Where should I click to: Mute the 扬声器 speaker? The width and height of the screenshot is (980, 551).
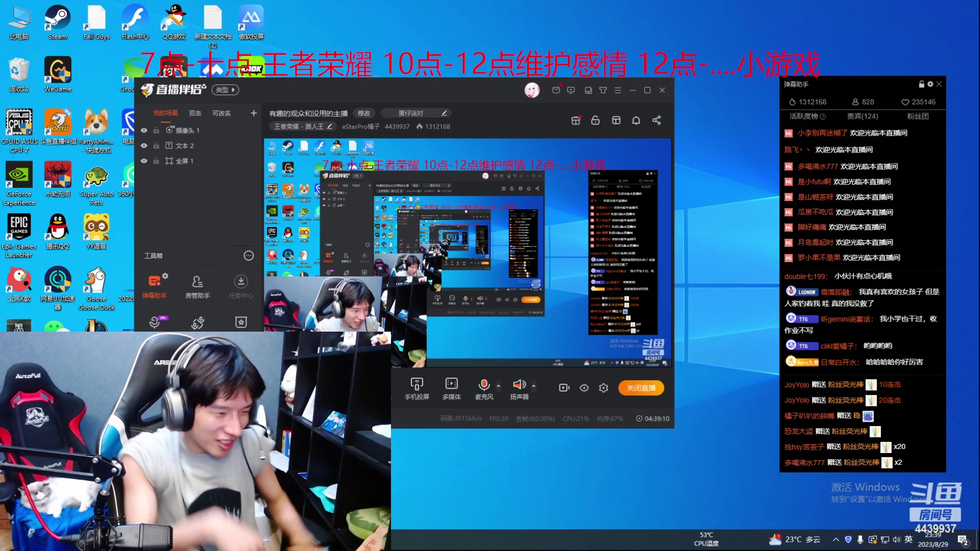pos(519,388)
